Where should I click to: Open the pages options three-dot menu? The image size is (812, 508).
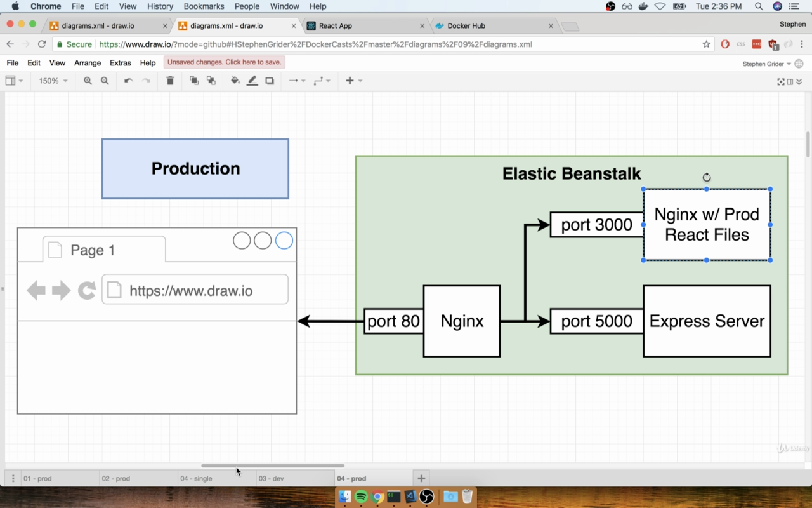point(13,478)
